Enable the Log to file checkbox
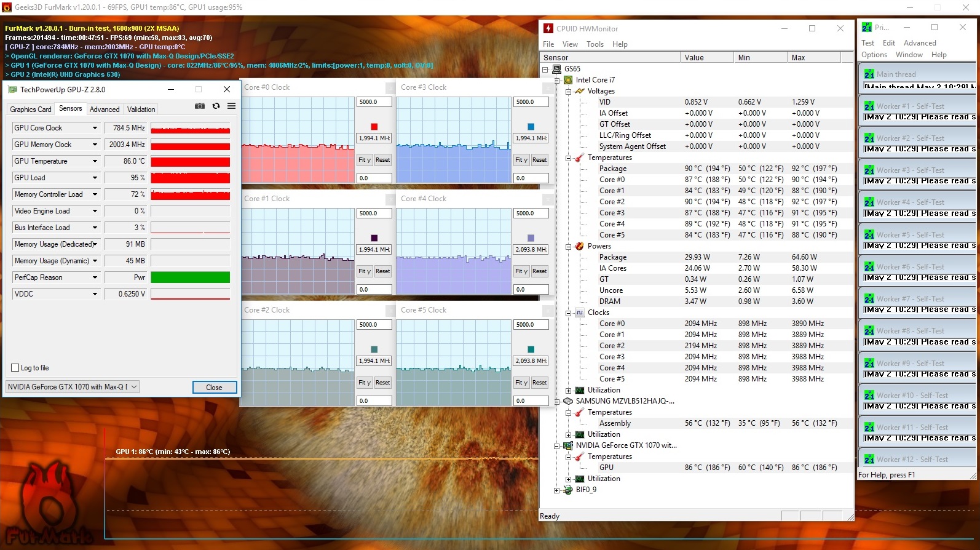Screen dimensions: 980x550 coord(15,368)
